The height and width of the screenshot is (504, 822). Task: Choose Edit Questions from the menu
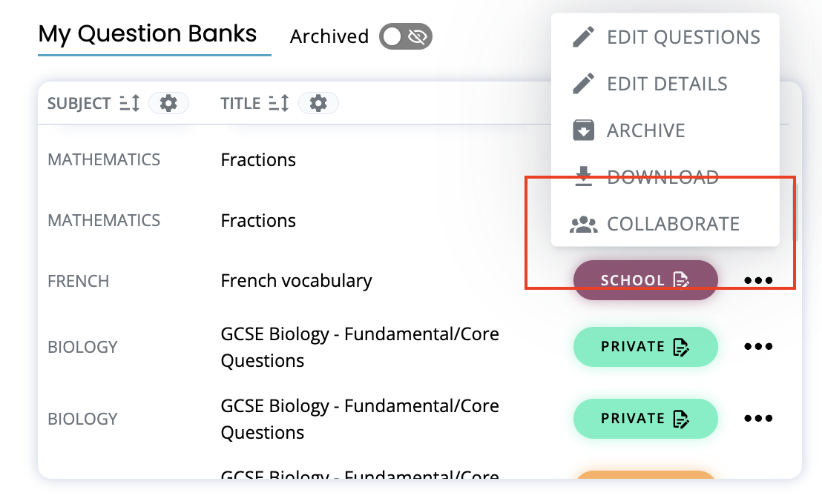[683, 37]
